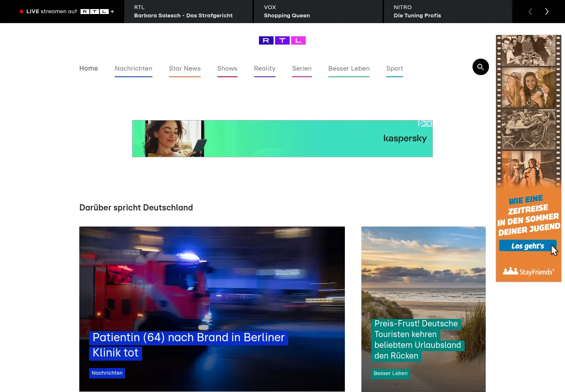Viewport: 565px width, 392px height.
Task: Click the AdChoices icon on Kaspersky banner
Action: 422,124
